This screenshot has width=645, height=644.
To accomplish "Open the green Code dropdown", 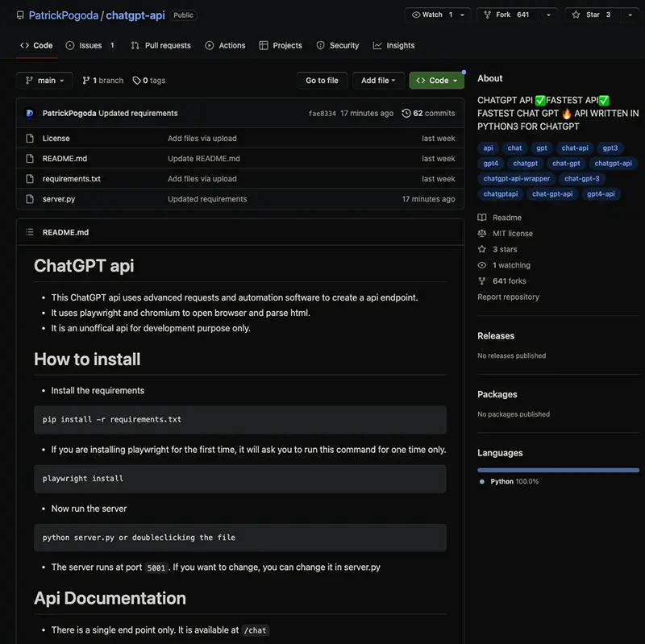I will coord(436,81).
